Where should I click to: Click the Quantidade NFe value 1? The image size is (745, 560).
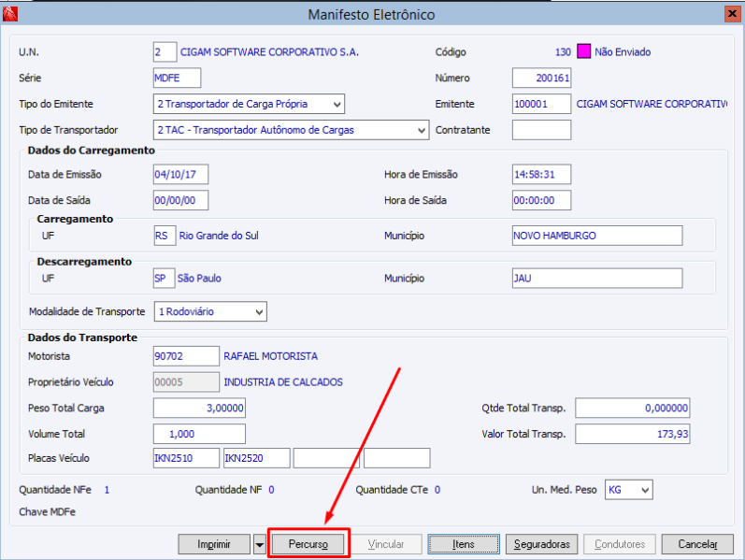(x=107, y=490)
